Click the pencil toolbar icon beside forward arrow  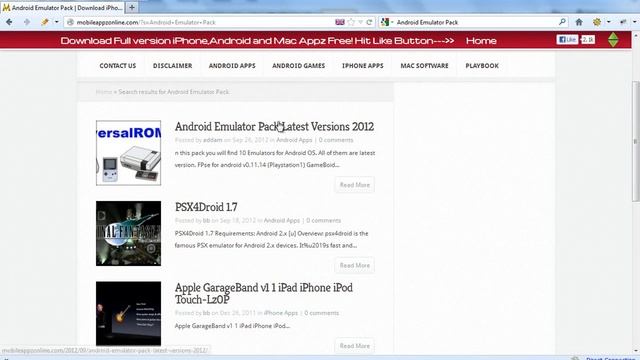(44, 22)
